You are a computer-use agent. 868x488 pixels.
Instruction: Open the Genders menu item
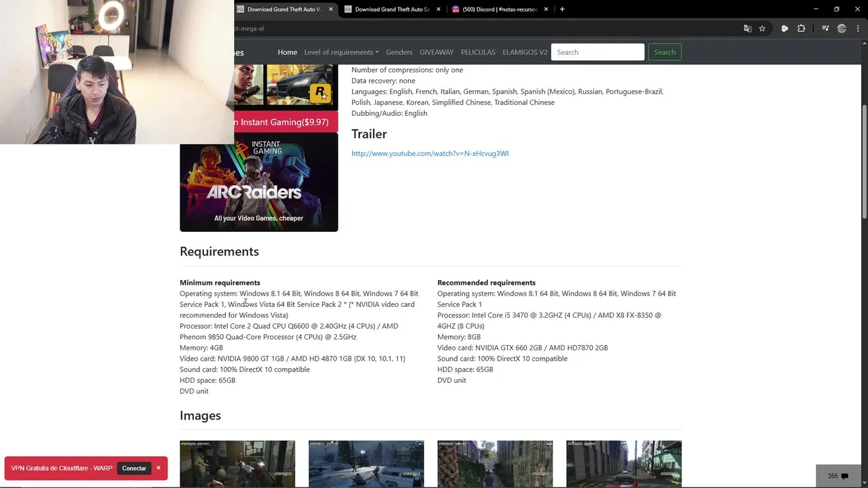399,52
